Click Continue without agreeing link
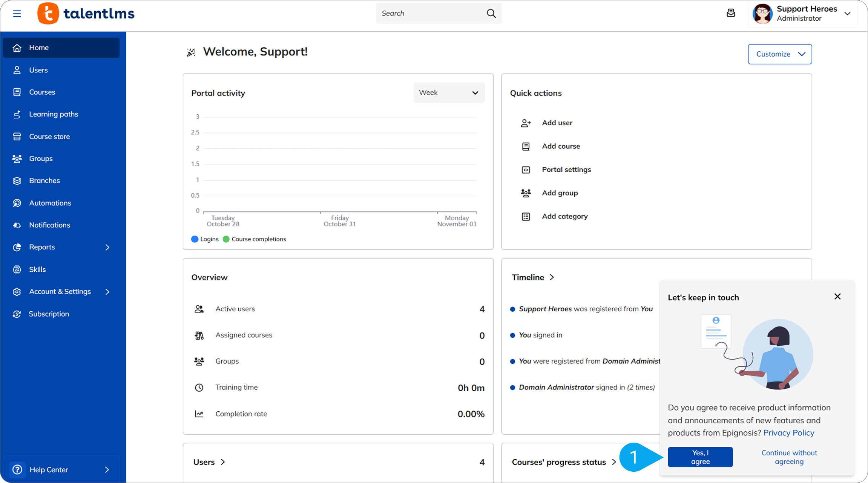The height and width of the screenshot is (483, 868). 789,457
